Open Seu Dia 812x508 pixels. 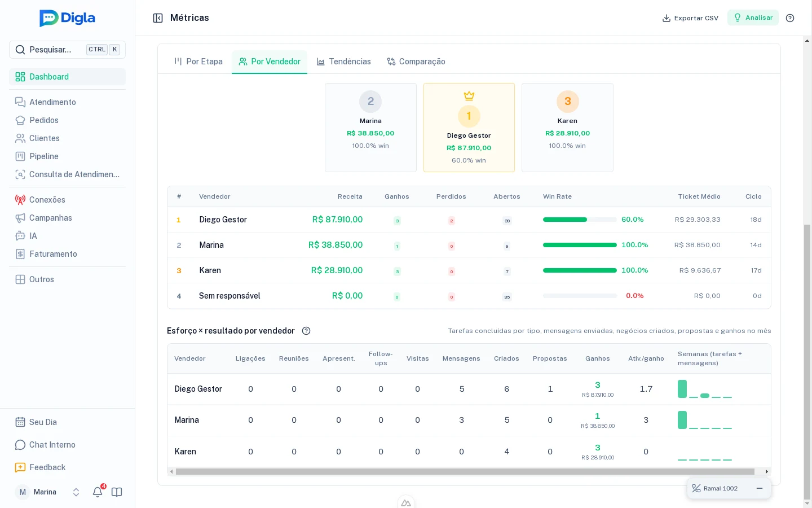(67, 422)
